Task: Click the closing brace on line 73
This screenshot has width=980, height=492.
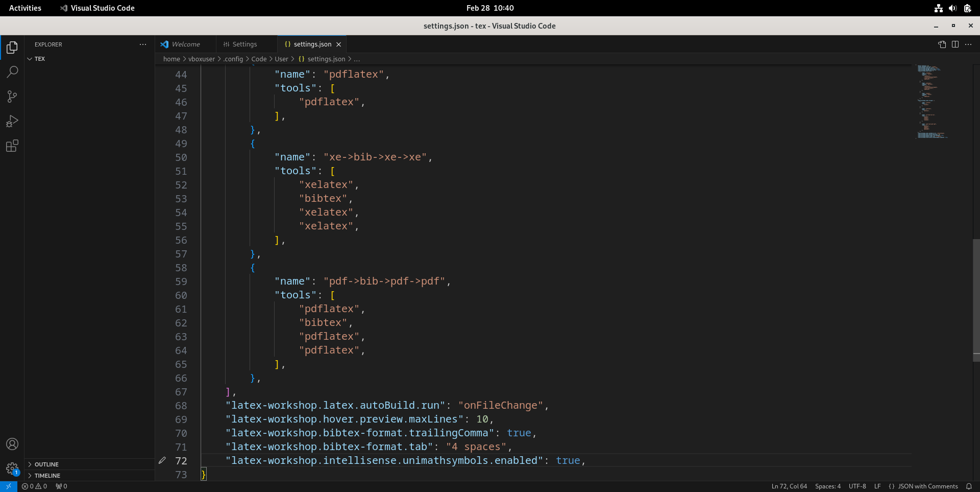Action: point(204,475)
